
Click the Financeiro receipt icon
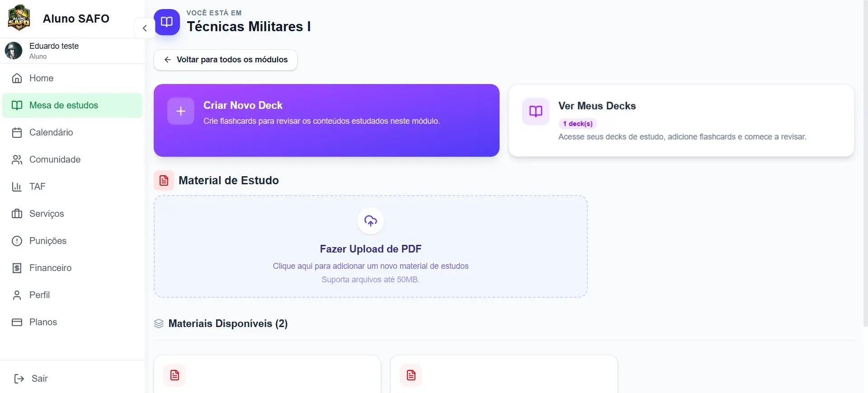[17, 268]
